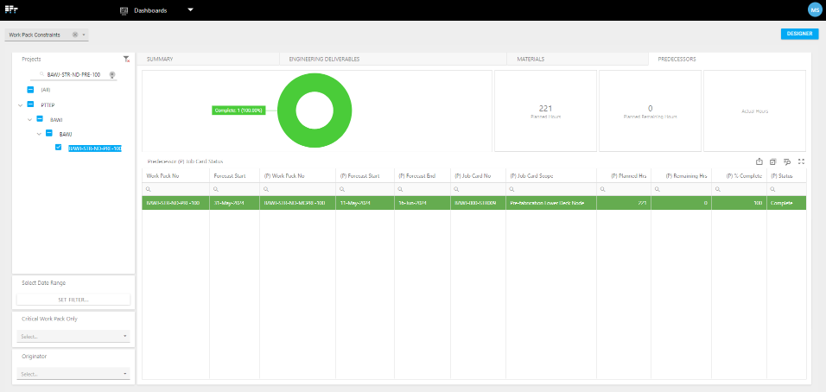
Task: Open the MS user avatar menu
Action: [814, 10]
